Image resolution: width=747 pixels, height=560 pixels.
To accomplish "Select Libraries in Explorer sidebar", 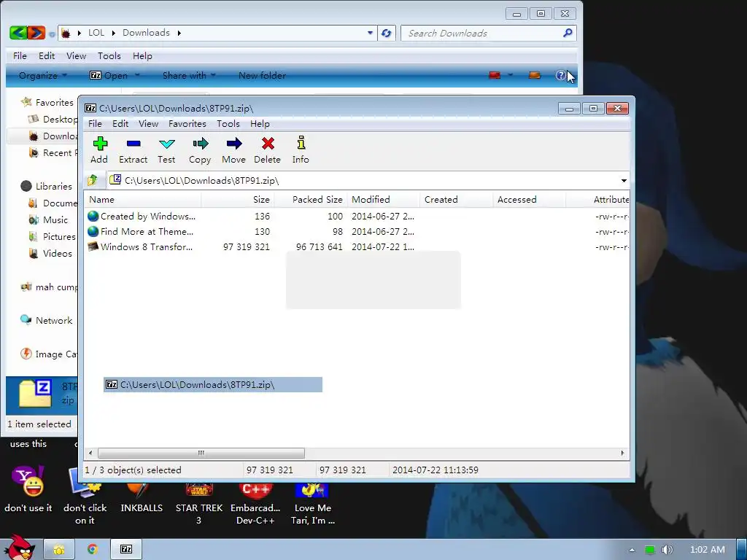I will coord(46,186).
